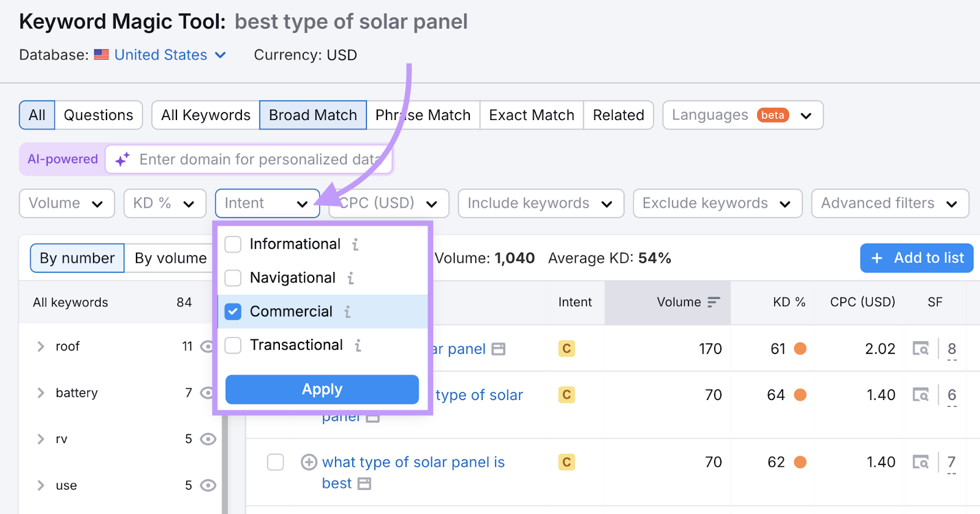Viewport: 980px width, 514px height.
Task: Click the Add to list button
Action: [x=916, y=257]
